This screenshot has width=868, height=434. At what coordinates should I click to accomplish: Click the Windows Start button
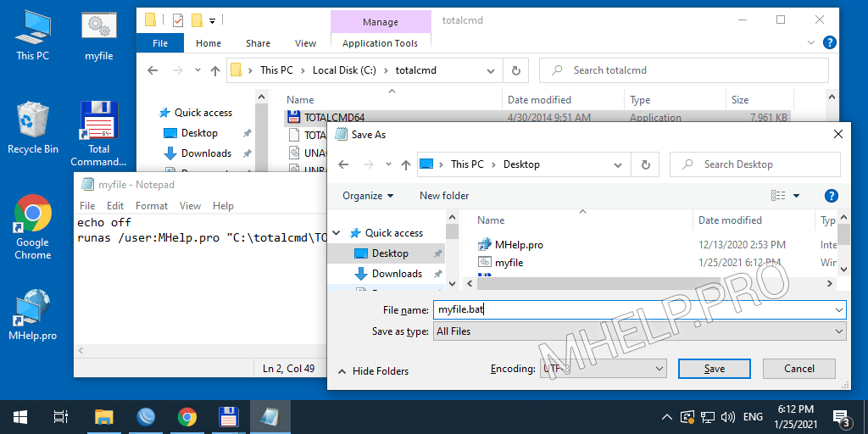pos(20,417)
